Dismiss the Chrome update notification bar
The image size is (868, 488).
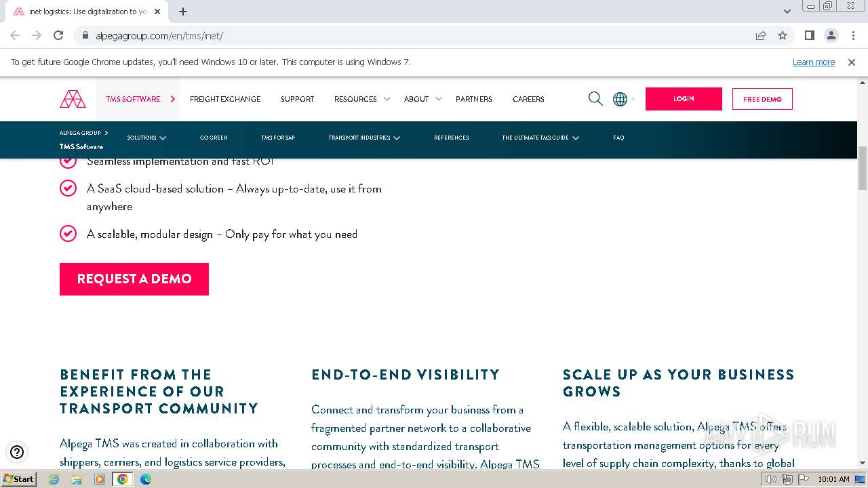[852, 62]
